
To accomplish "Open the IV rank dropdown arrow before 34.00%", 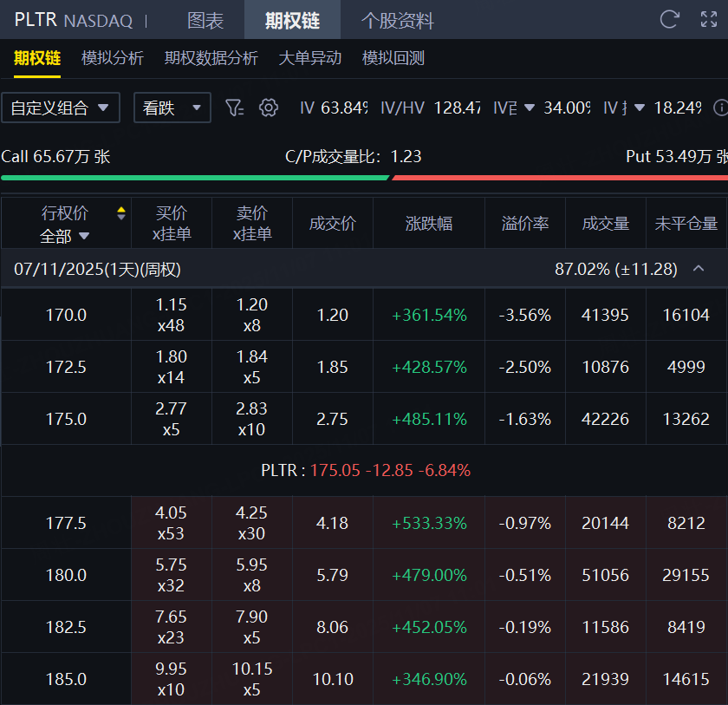I will pyautogui.click(x=530, y=108).
